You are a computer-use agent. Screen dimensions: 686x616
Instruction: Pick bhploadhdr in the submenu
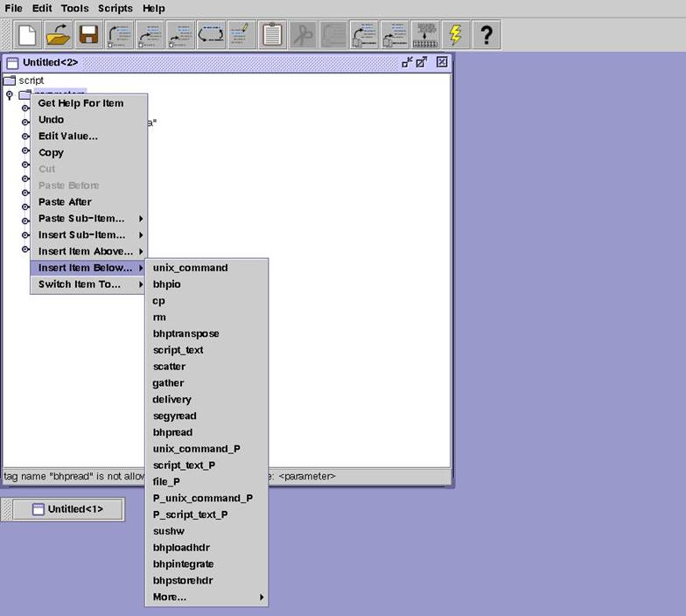206,548
